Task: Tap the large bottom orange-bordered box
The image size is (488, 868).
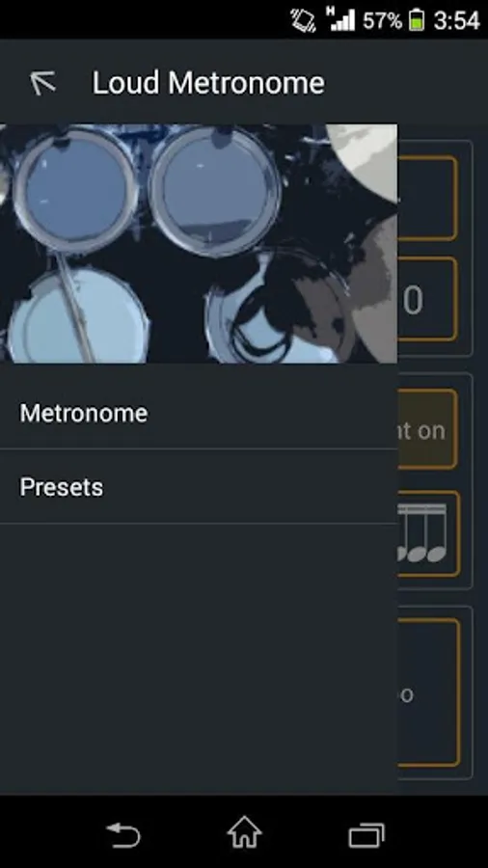Action: click(x=428, y=692)
